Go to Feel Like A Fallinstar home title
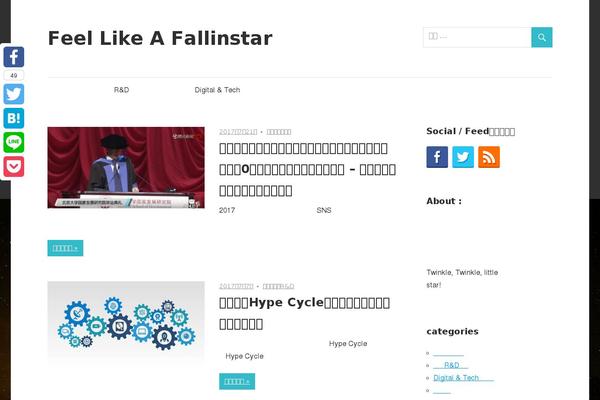The height and width of the screenshot is (400, 600). (160, 38)
